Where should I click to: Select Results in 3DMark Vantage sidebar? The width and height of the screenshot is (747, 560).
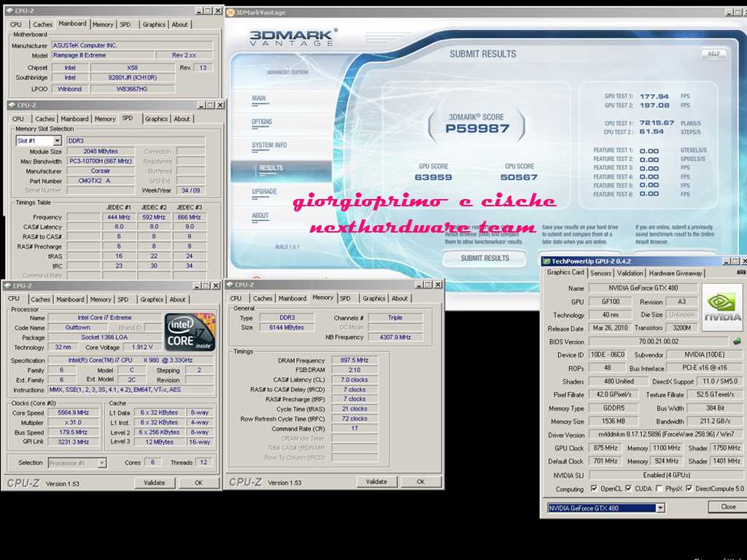[x=281, y=171]
